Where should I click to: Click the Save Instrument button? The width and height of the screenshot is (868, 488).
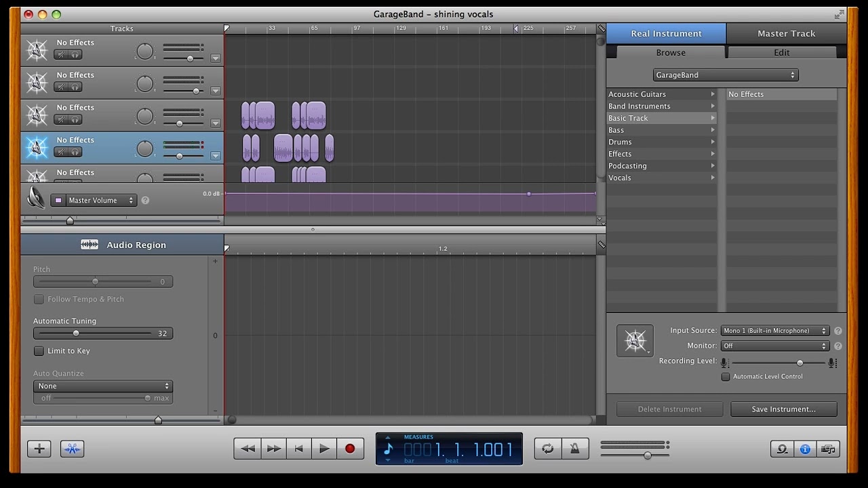click(x=784, y=409)
